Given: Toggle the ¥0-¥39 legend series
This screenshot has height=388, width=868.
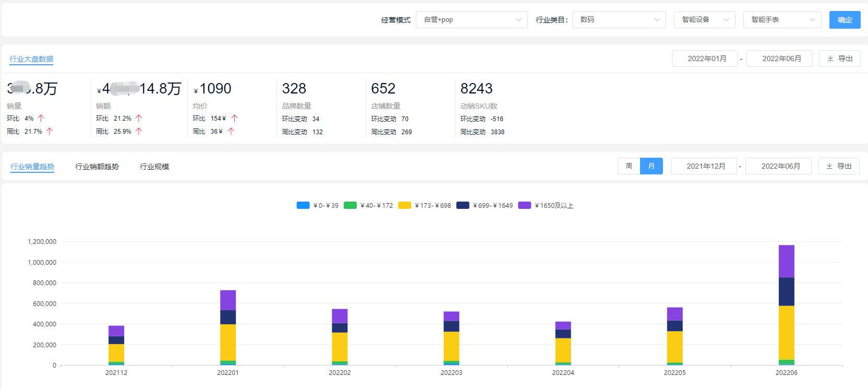Looking at the screenshot, I should tap(318, 205).
